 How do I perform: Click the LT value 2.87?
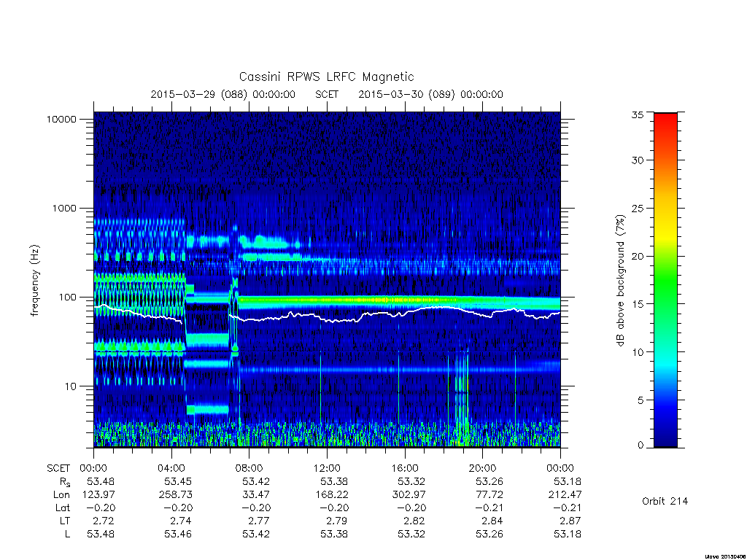click(570, 521)
